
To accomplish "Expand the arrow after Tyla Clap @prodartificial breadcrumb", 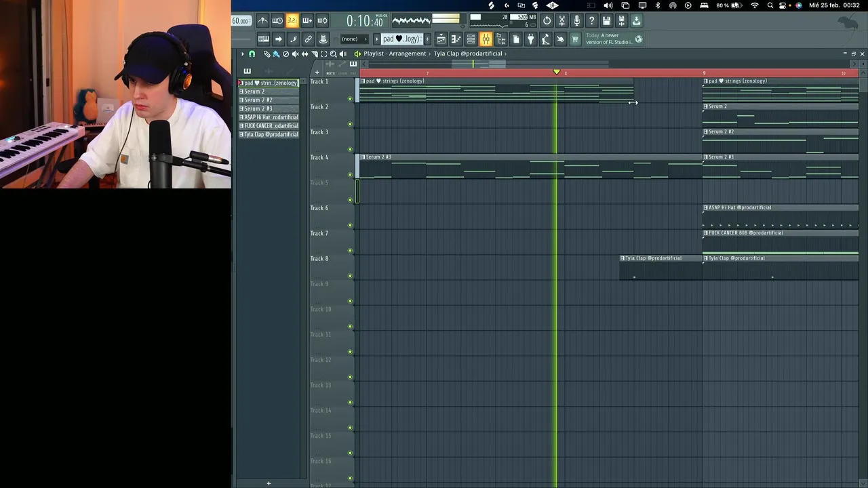I will point(505,54).
